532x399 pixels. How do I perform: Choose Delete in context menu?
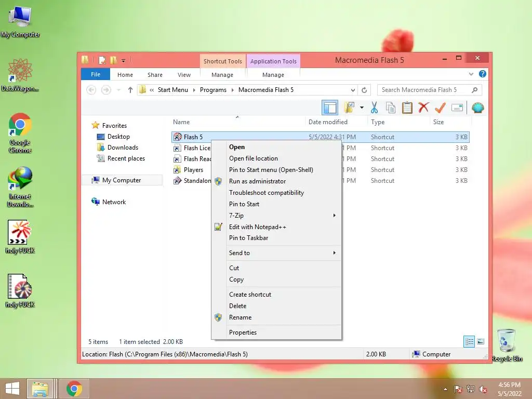pyautogui.click(x=276, y=305)
